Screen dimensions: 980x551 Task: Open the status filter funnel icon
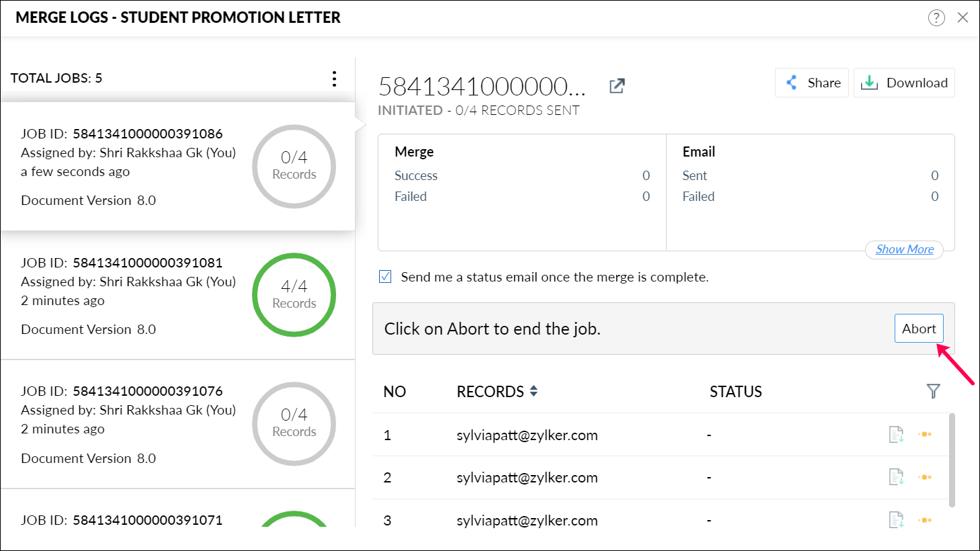coord(933,391)
